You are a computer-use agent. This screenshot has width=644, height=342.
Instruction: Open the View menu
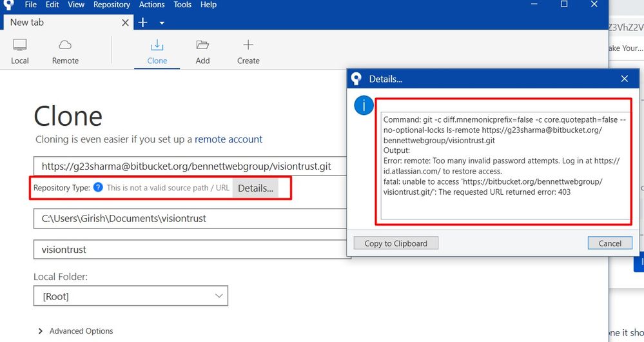pos(76,5)
